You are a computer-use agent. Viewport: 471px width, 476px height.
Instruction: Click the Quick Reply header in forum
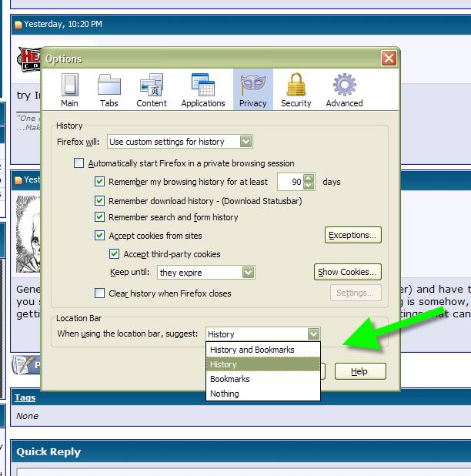[48, 451]
